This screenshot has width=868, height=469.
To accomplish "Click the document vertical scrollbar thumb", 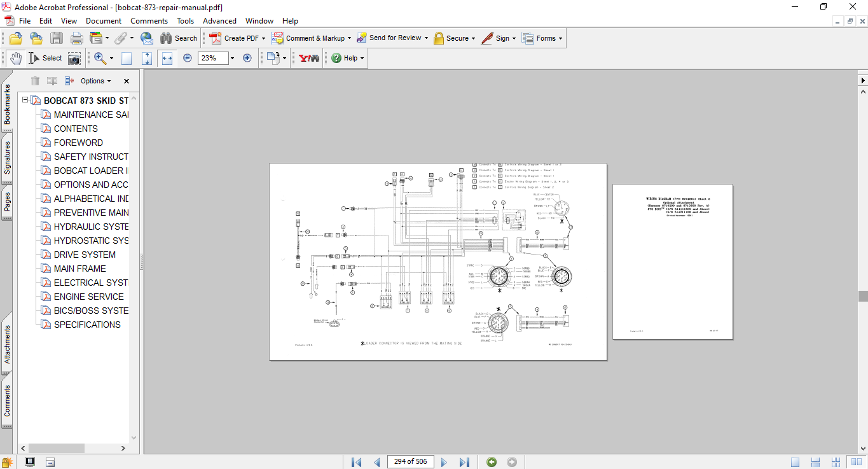I will [x=863, y=296].
